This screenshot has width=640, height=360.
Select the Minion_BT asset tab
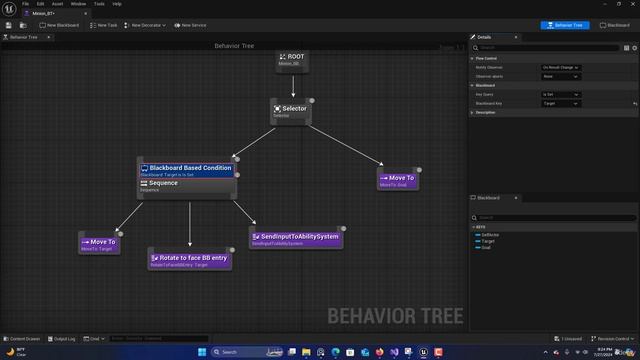pyautogui.click(x=55, y=13)
